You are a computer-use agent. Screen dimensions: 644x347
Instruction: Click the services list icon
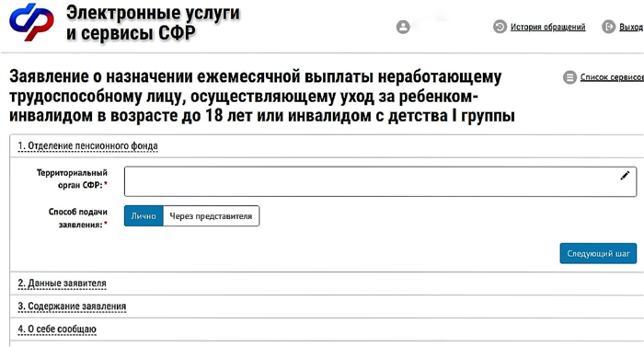(x=569, y=77)
